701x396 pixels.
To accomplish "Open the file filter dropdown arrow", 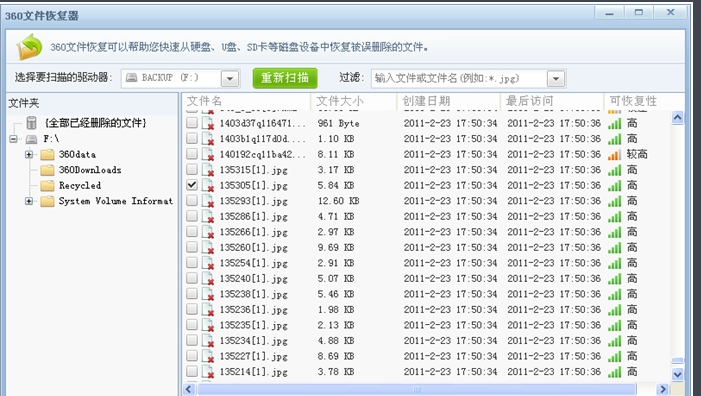I will click(556, 79).
